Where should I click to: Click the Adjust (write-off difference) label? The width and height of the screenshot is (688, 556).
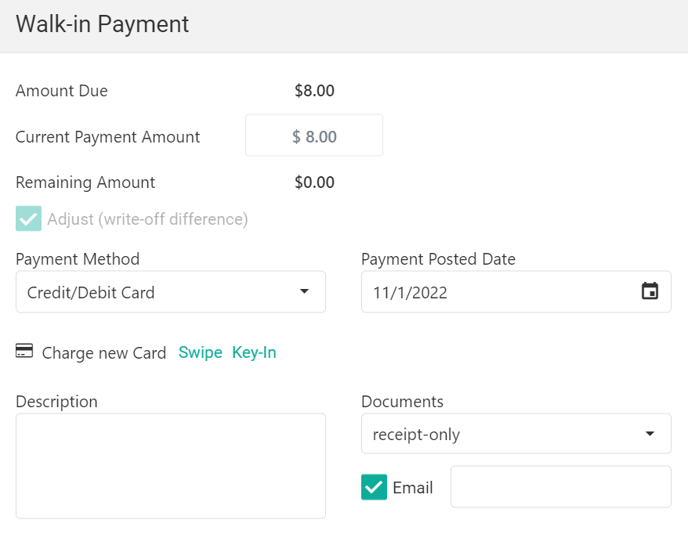click(x=147, y=219)
